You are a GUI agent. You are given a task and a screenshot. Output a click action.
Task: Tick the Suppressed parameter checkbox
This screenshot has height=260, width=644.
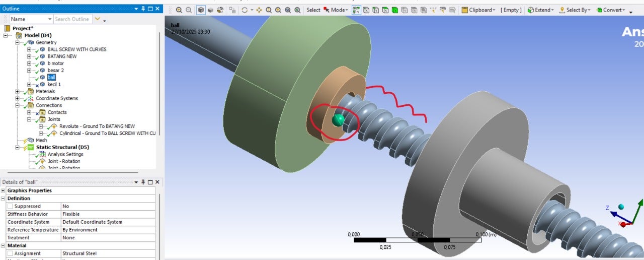(x=10, y=206)
